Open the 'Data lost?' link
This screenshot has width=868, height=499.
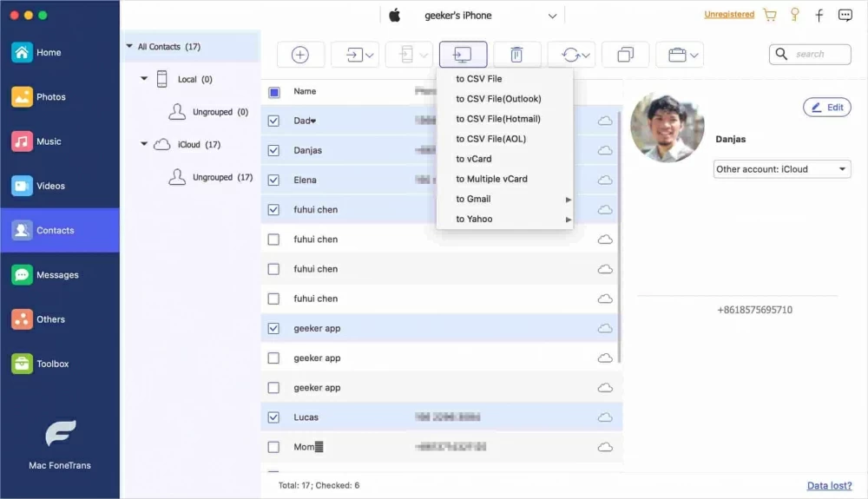point(829,486)
